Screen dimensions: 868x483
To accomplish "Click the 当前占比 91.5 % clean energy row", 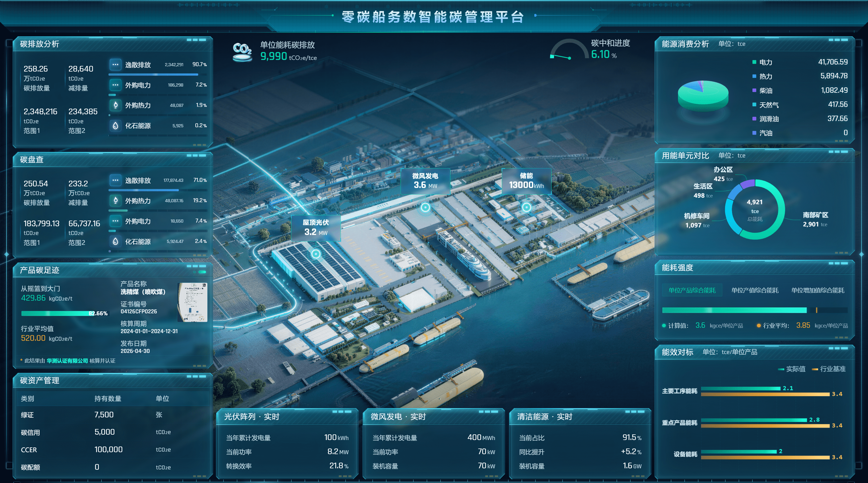I will pyautogui.click(x=580, y=437).
